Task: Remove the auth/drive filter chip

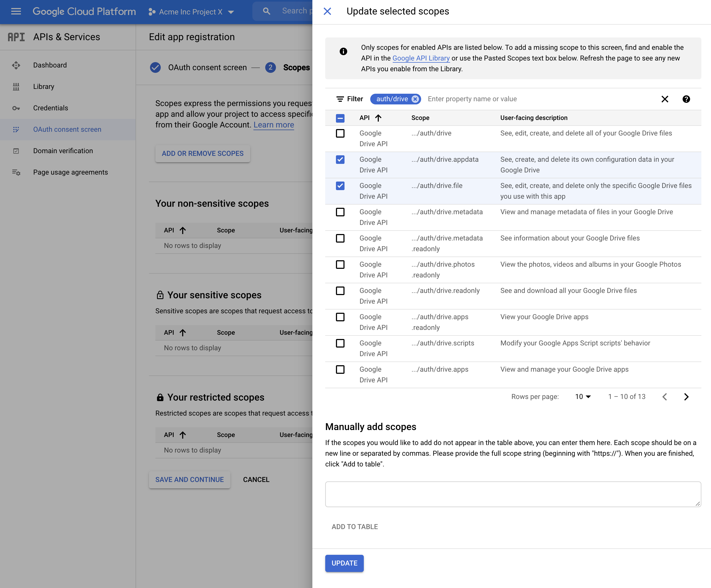Action: pyautogui.click(x=415, y=99)
